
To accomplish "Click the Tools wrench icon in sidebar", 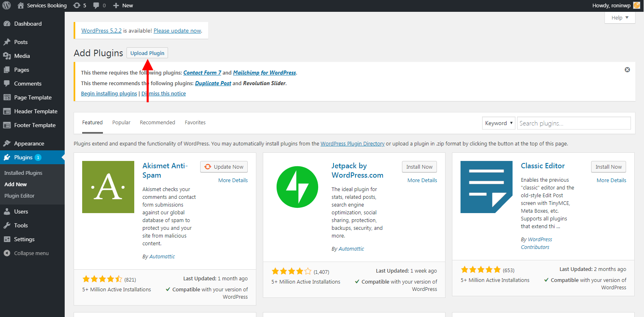I will [7, 225].
